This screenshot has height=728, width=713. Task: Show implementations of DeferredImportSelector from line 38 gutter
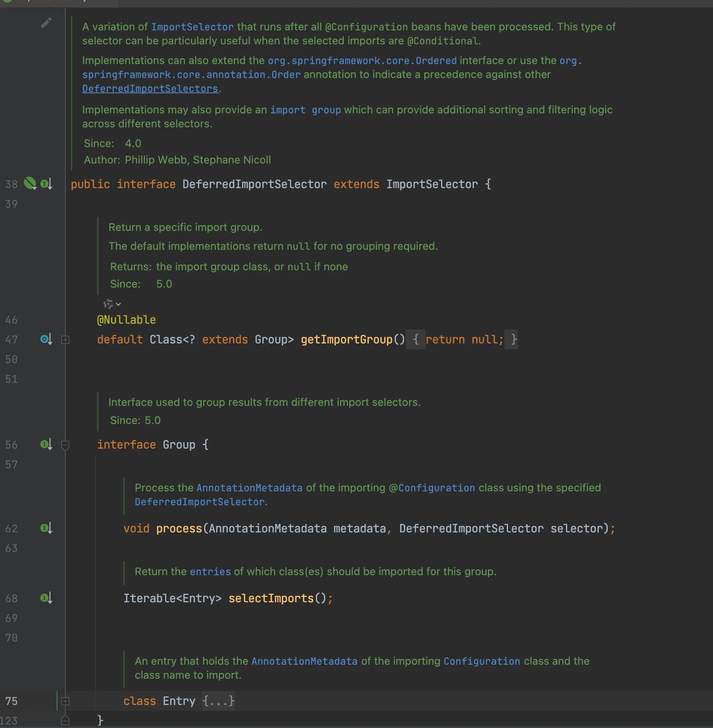pyautogui.click(x=46, y=184)
